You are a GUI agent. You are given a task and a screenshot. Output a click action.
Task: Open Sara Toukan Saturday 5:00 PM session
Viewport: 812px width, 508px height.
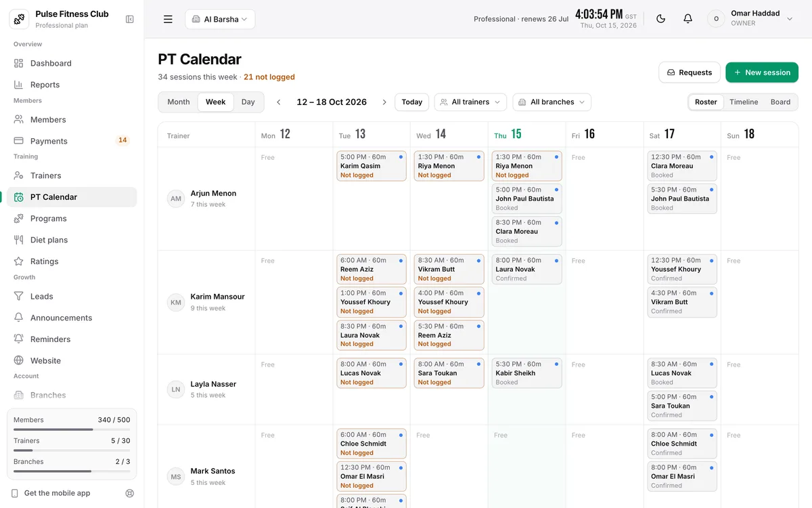click(x=682, y=406)
